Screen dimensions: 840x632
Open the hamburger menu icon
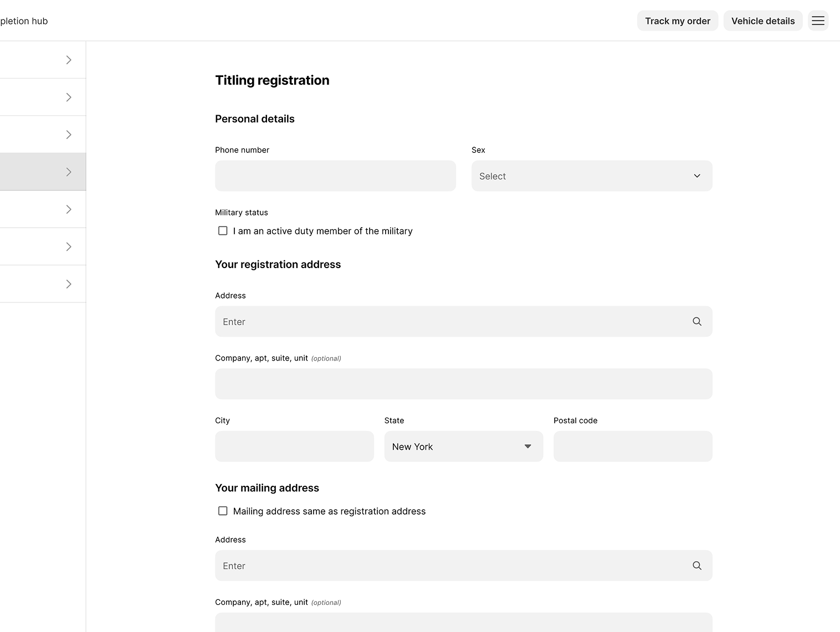818,21
